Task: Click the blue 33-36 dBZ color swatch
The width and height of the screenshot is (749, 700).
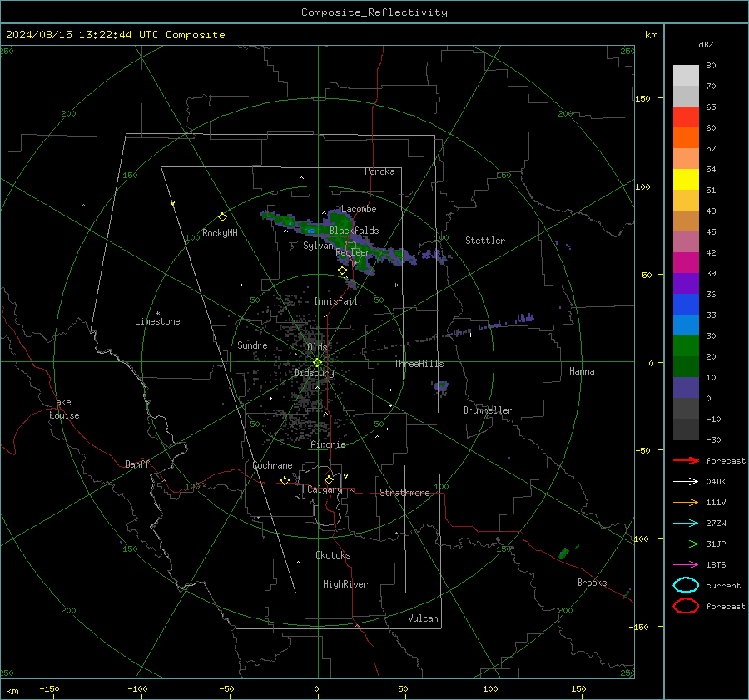Action: pyautogui.click(x=686, y=304)
